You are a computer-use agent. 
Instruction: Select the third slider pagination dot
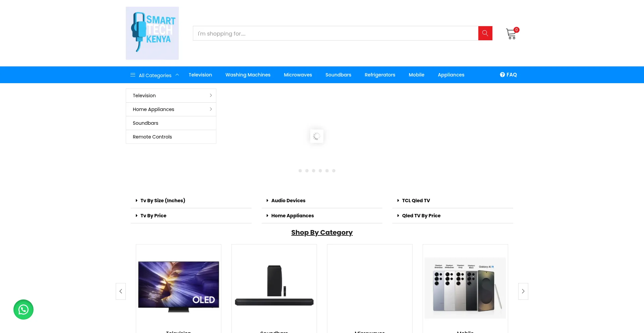314,171
